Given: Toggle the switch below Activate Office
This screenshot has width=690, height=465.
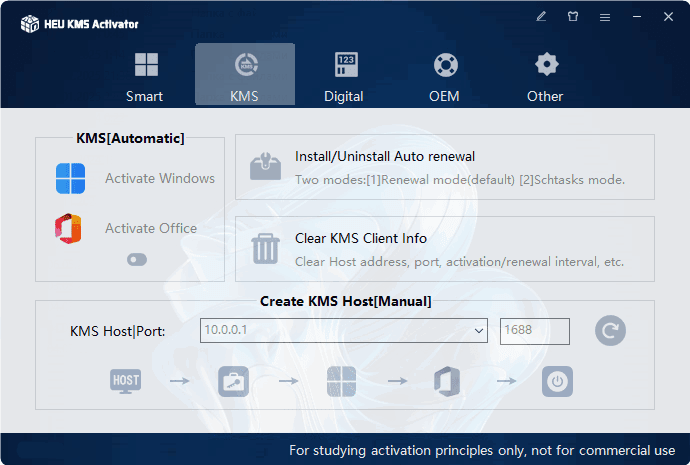Looking at the screenshot, I should tap(137, 260).
